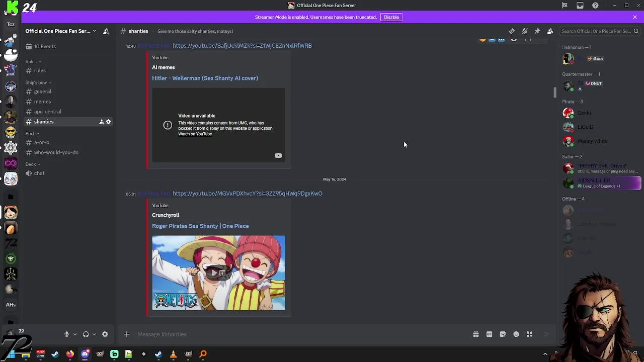Viewport: 644px width, 362px height.
Task: Select Quartermaster member with DNUT tag
Action: [601, 86]
